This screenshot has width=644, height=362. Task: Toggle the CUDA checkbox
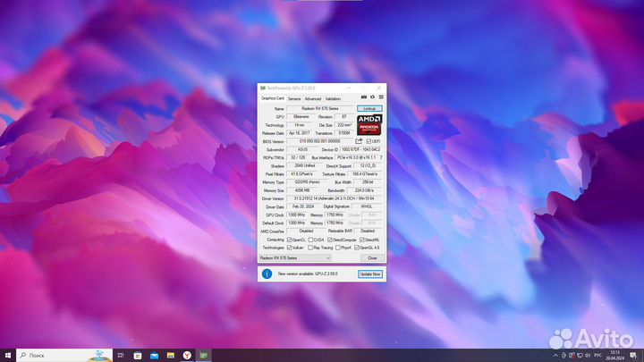click(311, 240)
